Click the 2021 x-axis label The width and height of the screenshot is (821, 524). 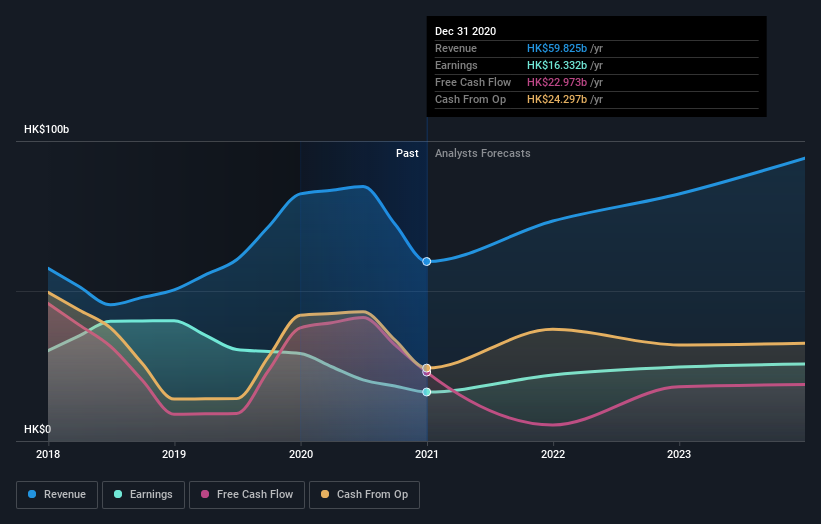point(427,454)
